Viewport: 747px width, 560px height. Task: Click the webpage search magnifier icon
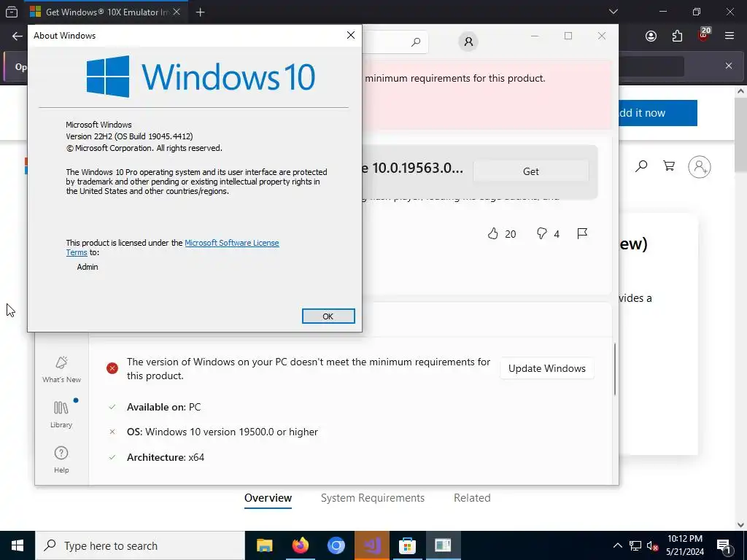click(641, 166)
